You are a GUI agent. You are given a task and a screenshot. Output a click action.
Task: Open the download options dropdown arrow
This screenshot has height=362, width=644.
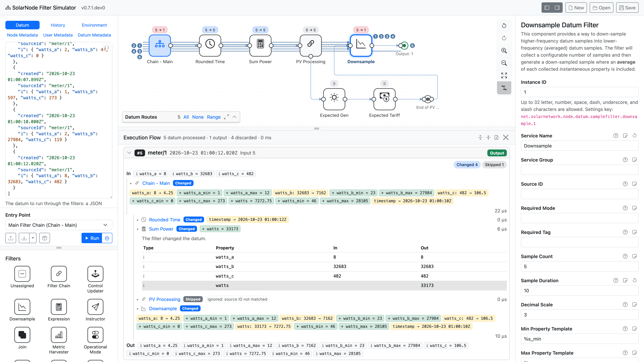coord(33,238)
